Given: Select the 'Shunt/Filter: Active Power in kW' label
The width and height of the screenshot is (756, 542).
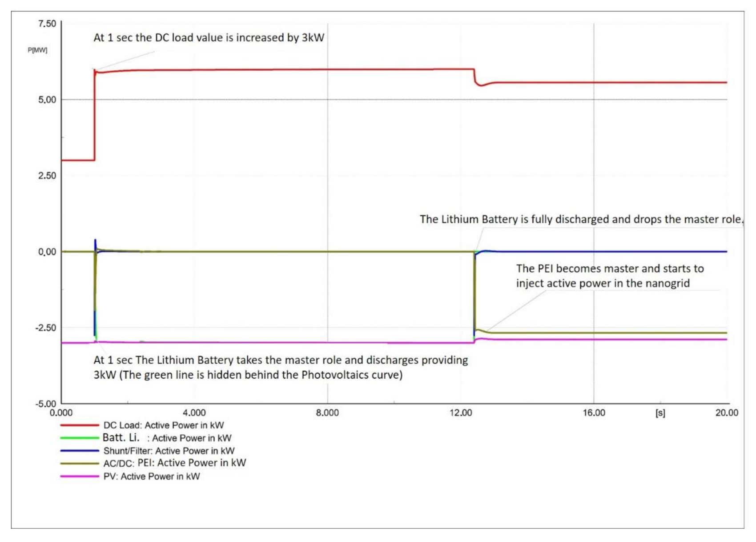Looking at the screenshot, I should [x=169, y=451].
